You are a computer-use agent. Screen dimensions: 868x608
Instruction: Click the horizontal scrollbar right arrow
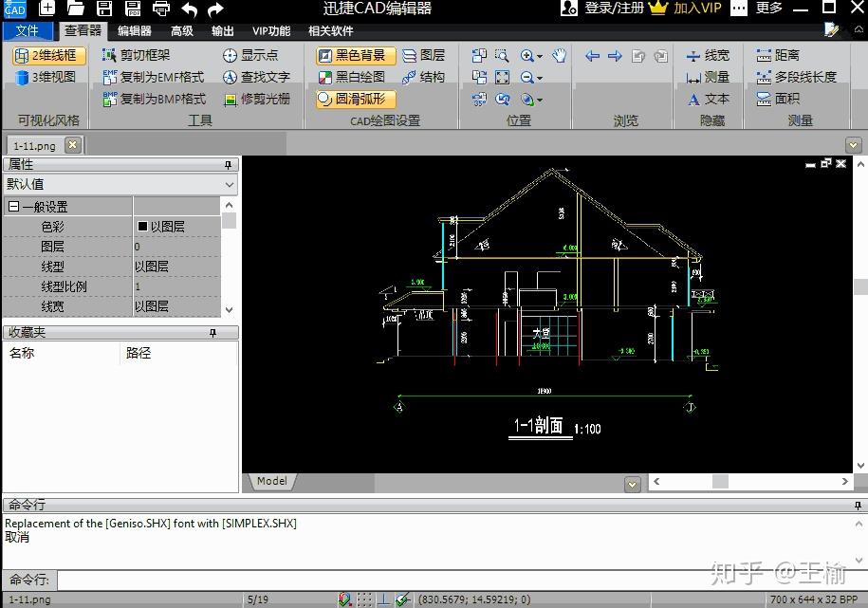[x=844, y=481]
